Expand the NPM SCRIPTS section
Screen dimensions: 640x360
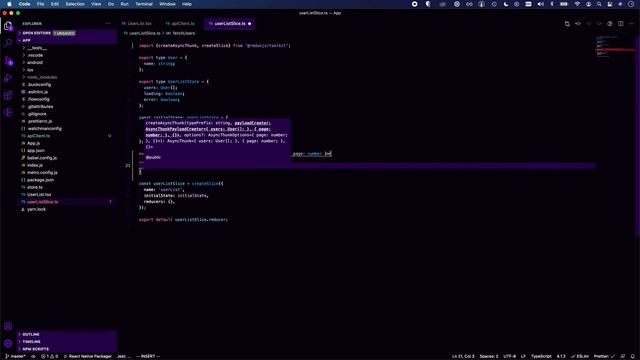(x=67, y=349)
